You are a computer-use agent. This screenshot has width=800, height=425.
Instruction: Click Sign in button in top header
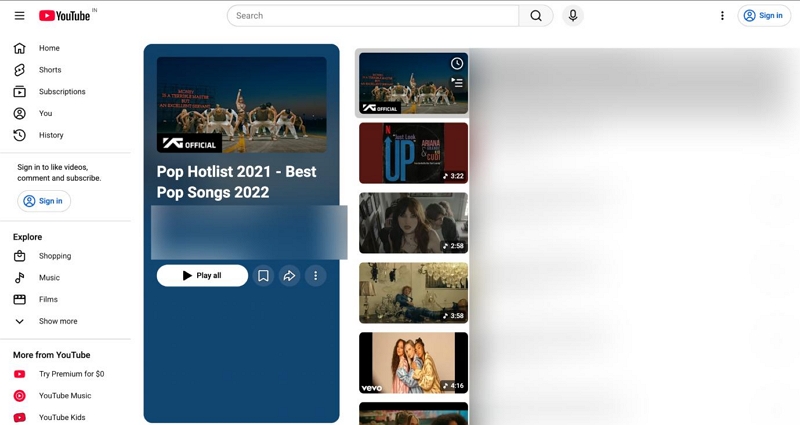(764, 16)
